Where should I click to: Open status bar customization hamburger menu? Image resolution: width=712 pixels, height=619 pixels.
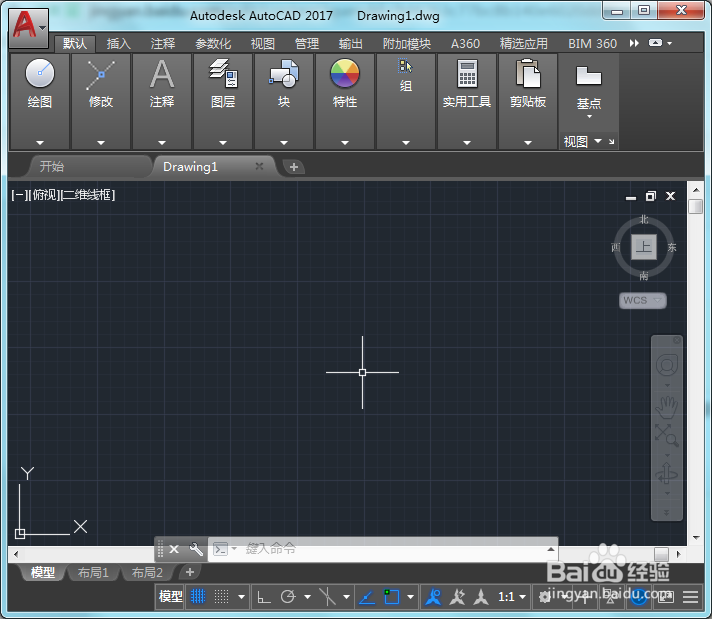[x=691, y=596]
